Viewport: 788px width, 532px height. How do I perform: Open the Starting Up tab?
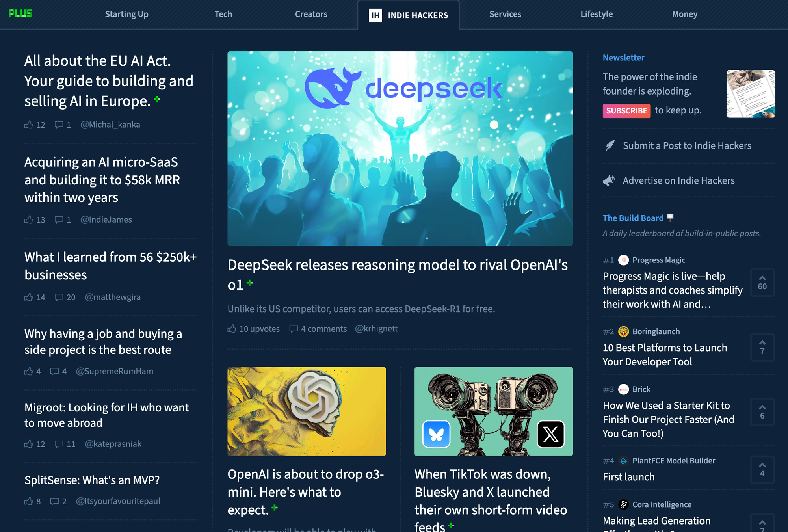point(126,14)
